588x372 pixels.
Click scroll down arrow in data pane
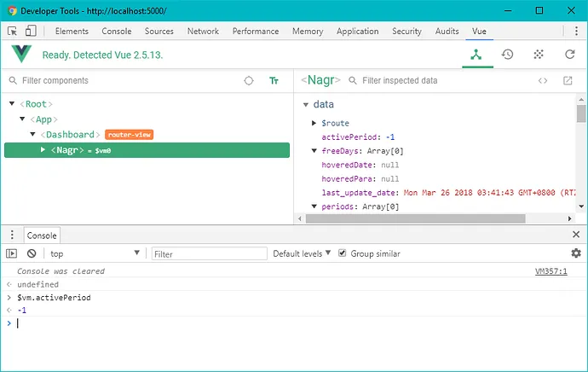[581, 206]
